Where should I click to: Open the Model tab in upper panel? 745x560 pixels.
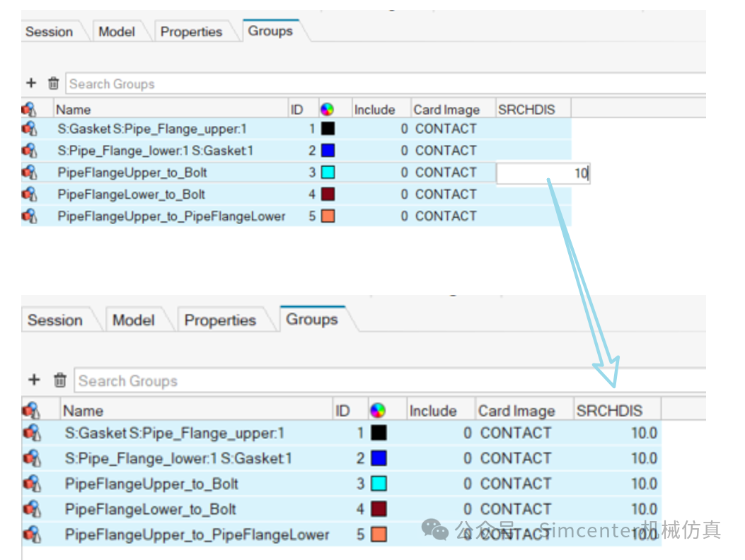point(117,32)
